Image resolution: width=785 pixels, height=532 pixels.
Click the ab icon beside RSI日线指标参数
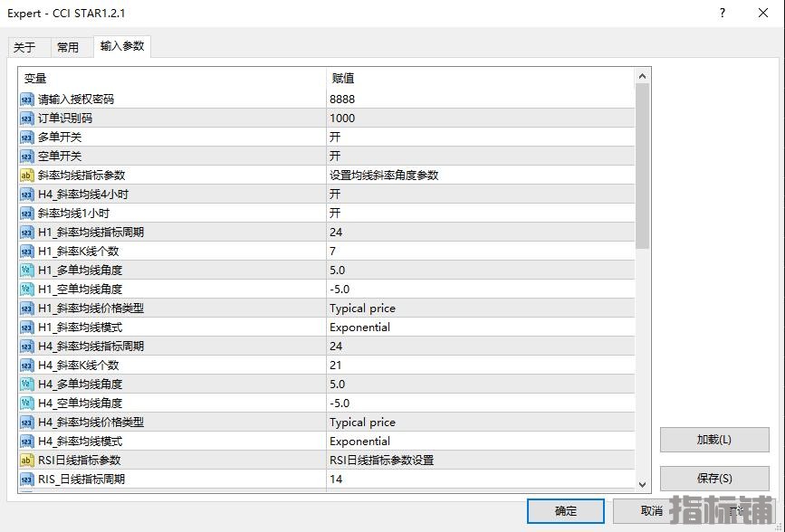click(26, 460)
